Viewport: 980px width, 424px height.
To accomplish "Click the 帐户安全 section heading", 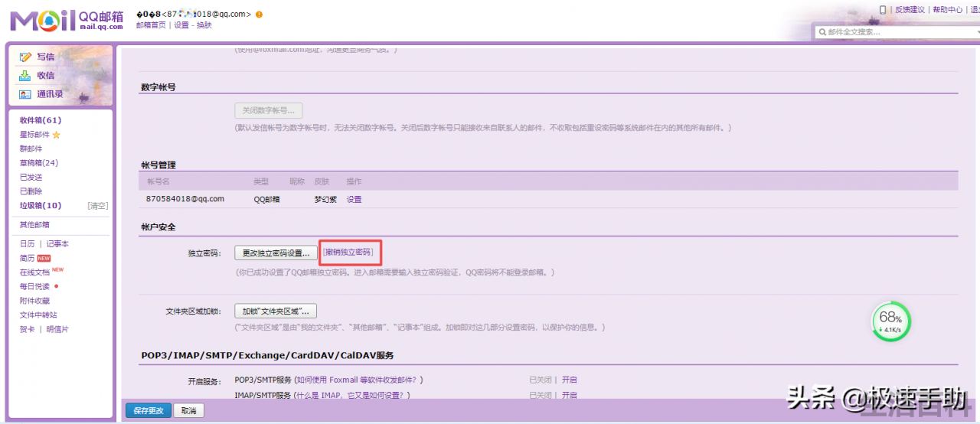I will (x=158, y=227).
